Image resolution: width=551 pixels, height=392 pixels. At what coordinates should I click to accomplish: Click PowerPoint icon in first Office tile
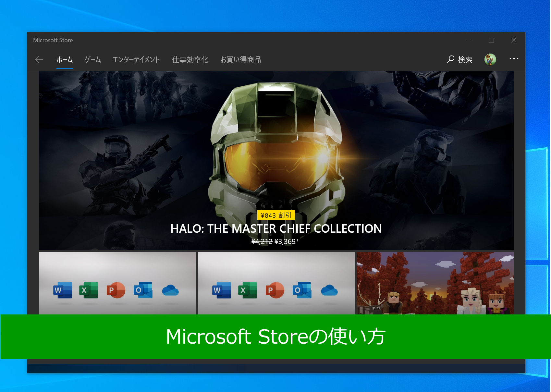[116, 290]
